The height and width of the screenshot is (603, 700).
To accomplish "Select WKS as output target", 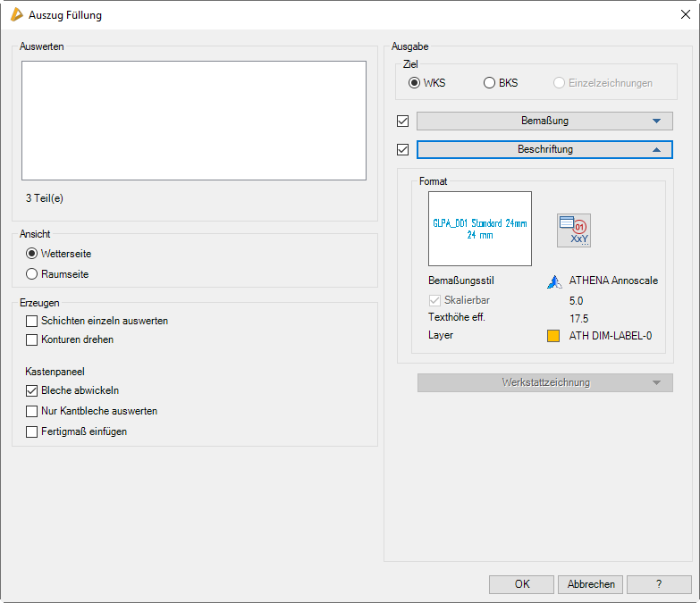I will tap(414, 83).
